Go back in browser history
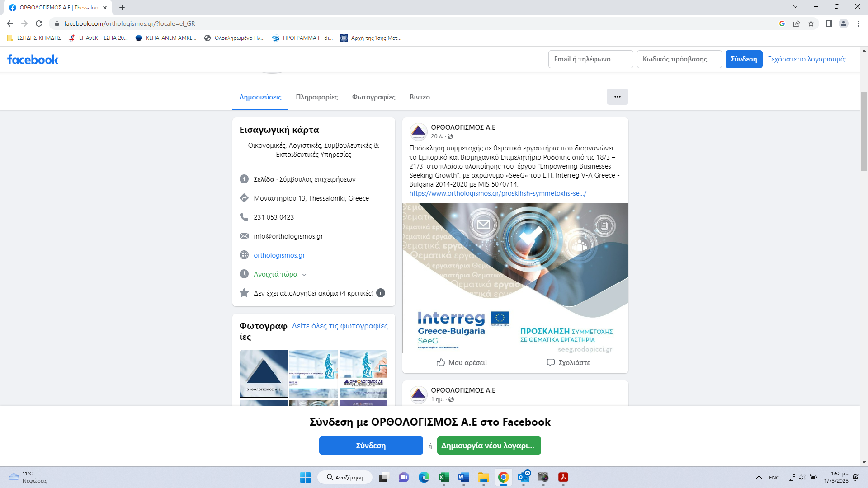This screenshot has width=868, height=488. coord(10,23)
